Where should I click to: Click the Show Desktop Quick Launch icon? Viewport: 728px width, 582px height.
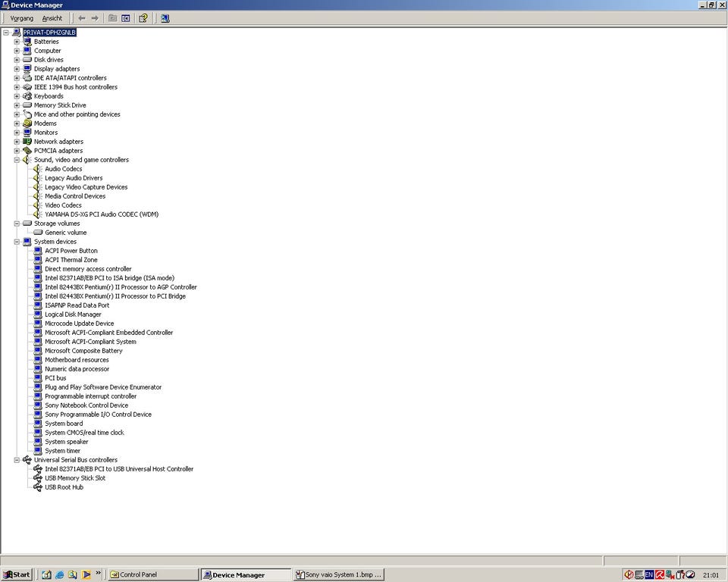click(46, 574)
